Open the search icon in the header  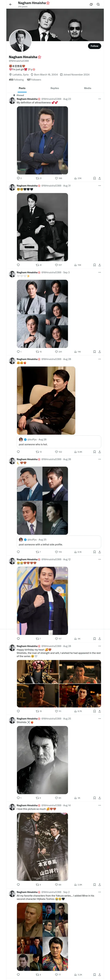(x=98, y=5)
